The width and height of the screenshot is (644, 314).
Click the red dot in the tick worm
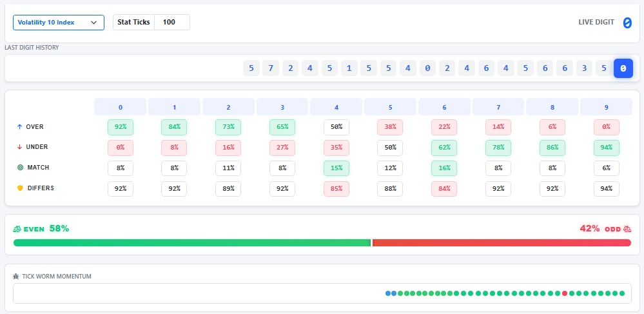[x=565, y=293]
